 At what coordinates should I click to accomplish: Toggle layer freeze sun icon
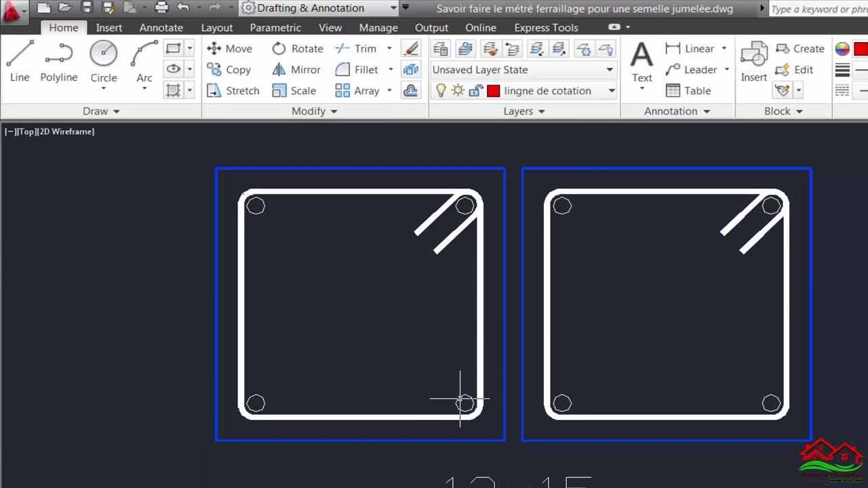coord(458,91)
